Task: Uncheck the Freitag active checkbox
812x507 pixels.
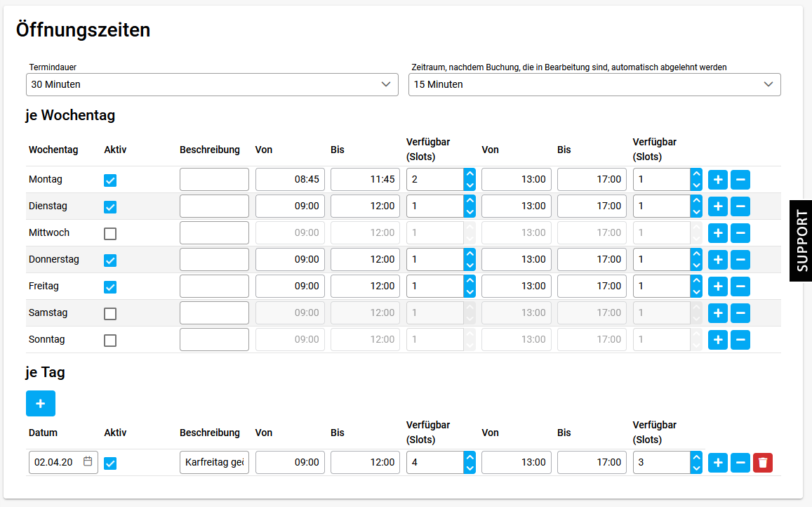Action: click(109, 287)
